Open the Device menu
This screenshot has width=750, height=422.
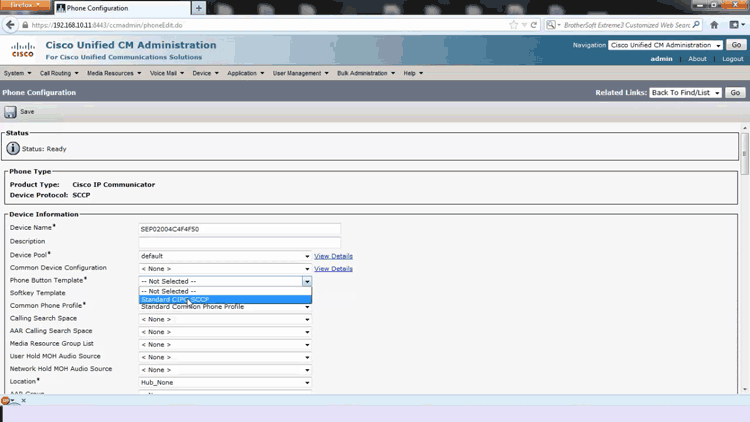point(205,73)
